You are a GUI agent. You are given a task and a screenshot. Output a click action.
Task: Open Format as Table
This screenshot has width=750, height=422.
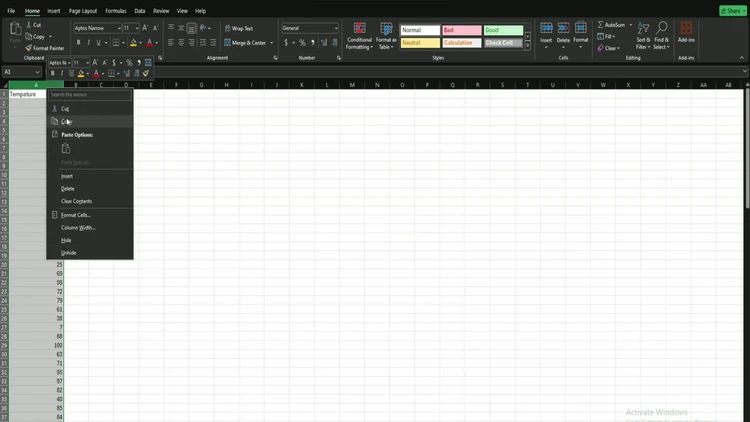386,36
